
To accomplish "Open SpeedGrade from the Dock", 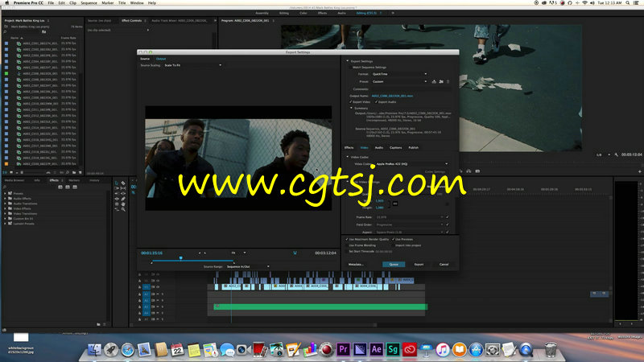I will click(393, 349).
